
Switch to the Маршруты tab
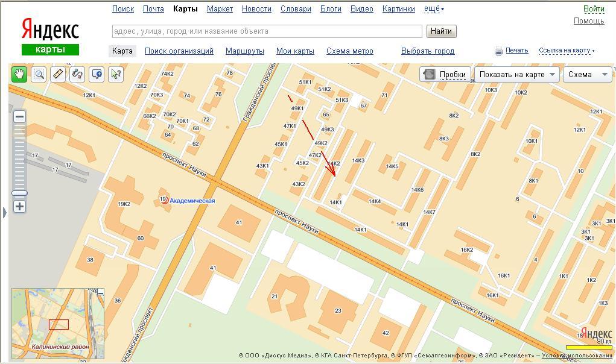244,51
